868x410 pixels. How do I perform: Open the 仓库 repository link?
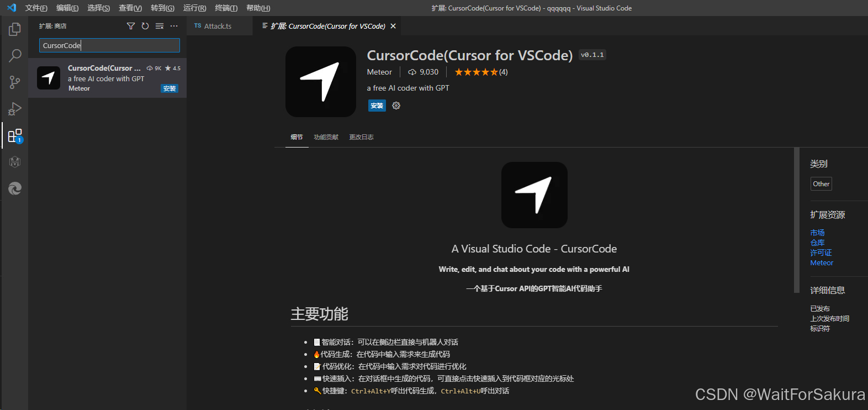click(x=817, y=243)
